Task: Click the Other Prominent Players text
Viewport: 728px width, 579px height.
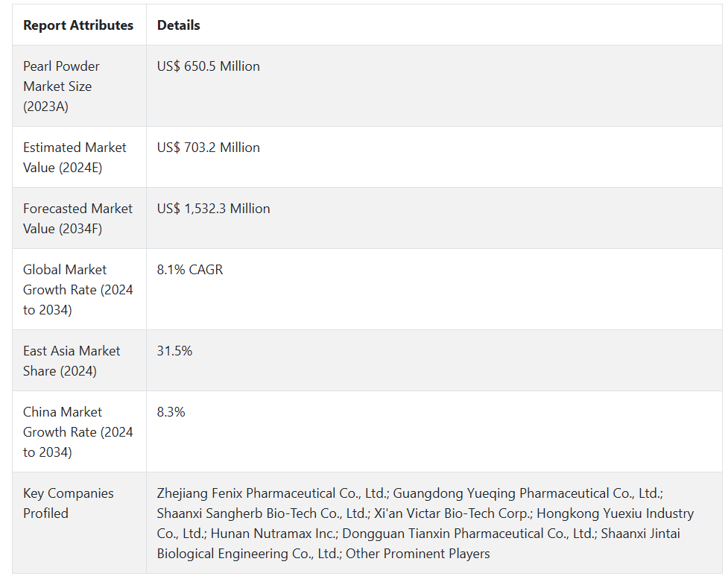Action: coord(418,554)
